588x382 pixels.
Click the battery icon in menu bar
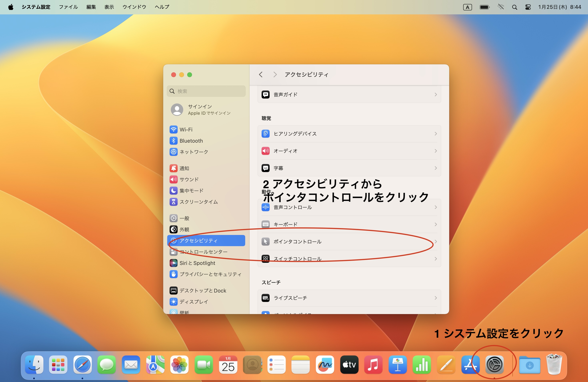pos(484,7)
